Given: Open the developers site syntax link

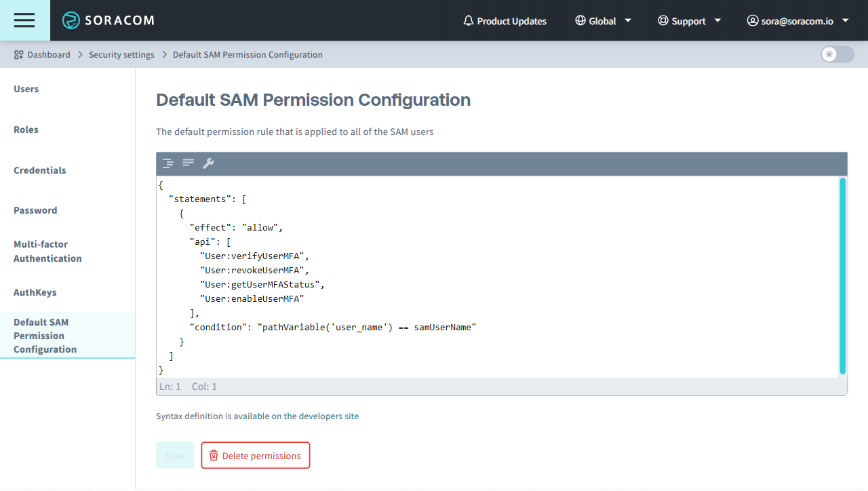Looking at the screenshot, I should [296, 416].
